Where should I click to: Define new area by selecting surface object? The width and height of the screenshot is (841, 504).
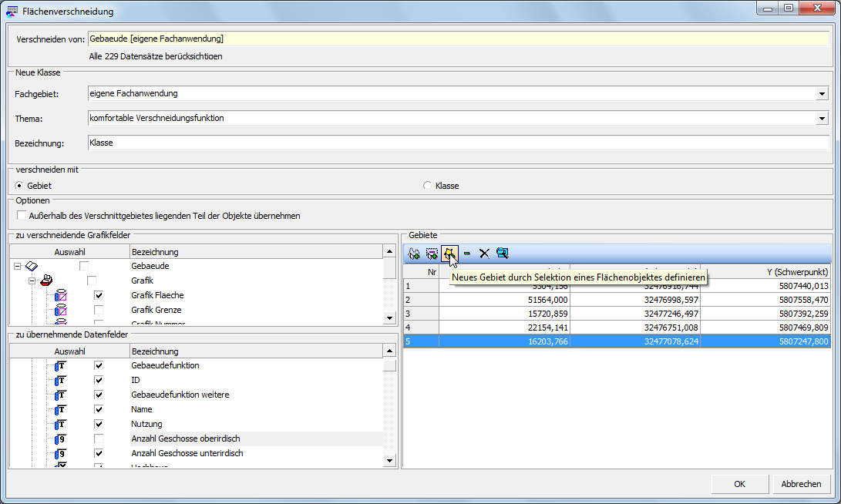tap(449, 254)
